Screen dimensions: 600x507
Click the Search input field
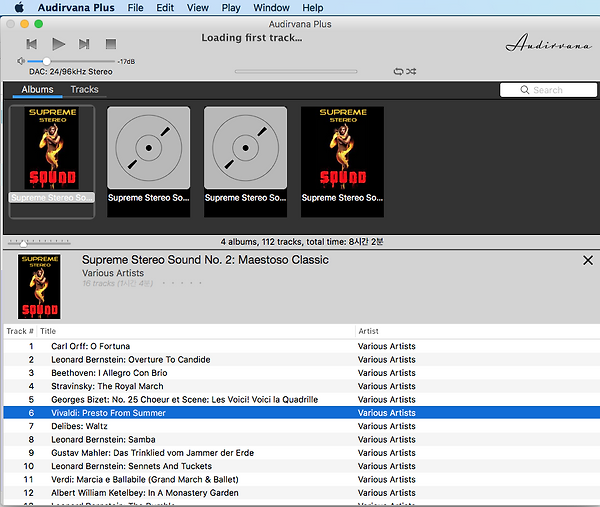[548, 90]
